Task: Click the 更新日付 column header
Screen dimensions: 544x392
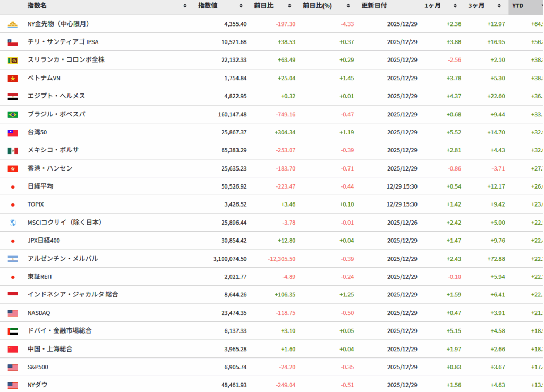Action: coord(374,6)
